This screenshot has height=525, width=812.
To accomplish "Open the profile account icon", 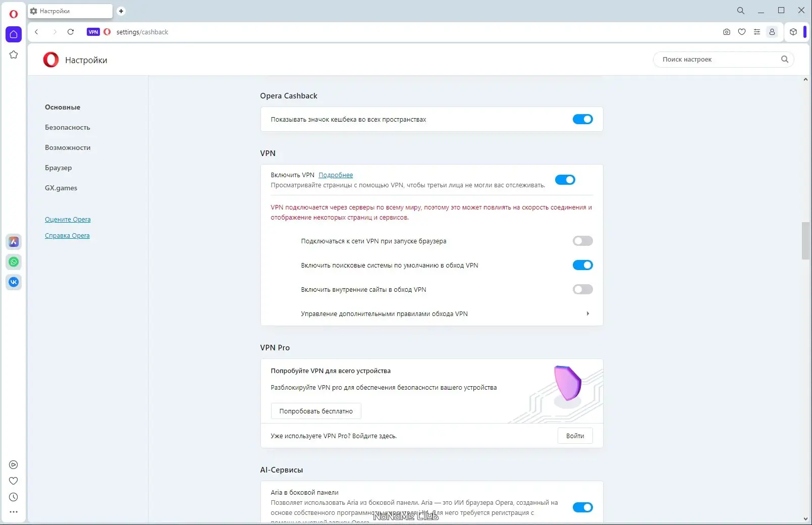I will pyautogui.click(x=772, y=32).
